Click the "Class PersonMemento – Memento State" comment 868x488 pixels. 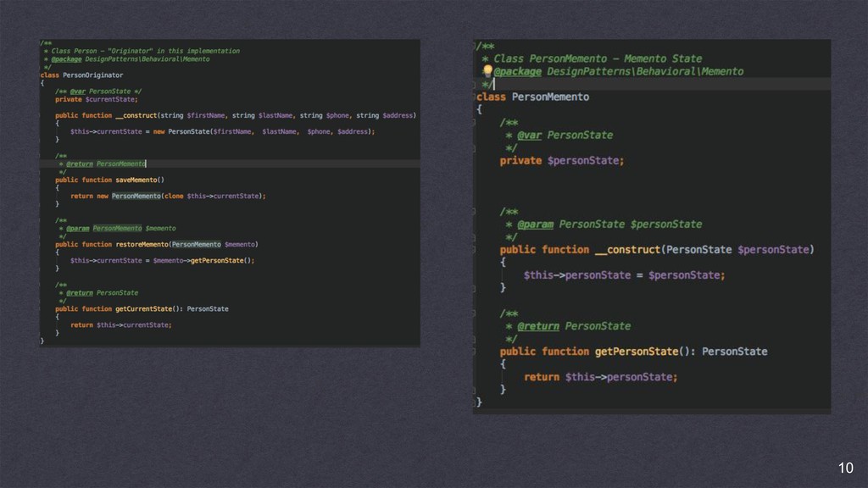pos(598,58)
